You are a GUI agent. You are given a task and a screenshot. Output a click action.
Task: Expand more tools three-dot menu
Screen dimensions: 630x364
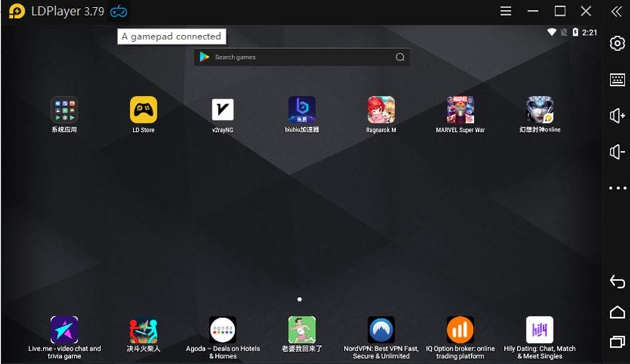coord(617,188)
